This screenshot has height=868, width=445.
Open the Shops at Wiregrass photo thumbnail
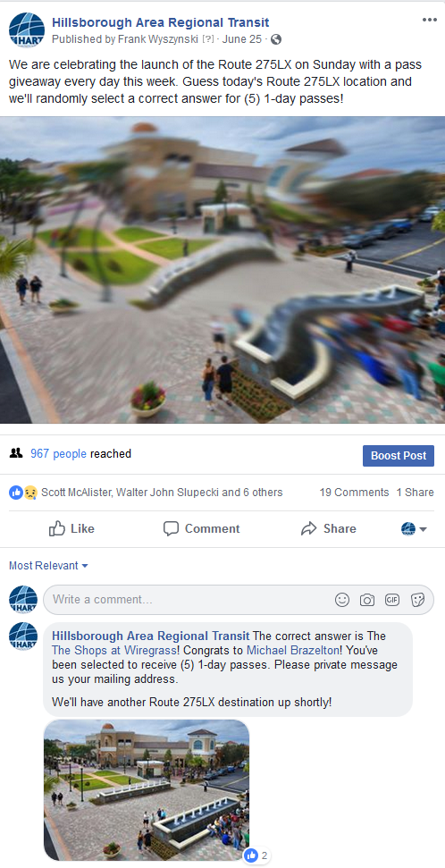point(147,789)
